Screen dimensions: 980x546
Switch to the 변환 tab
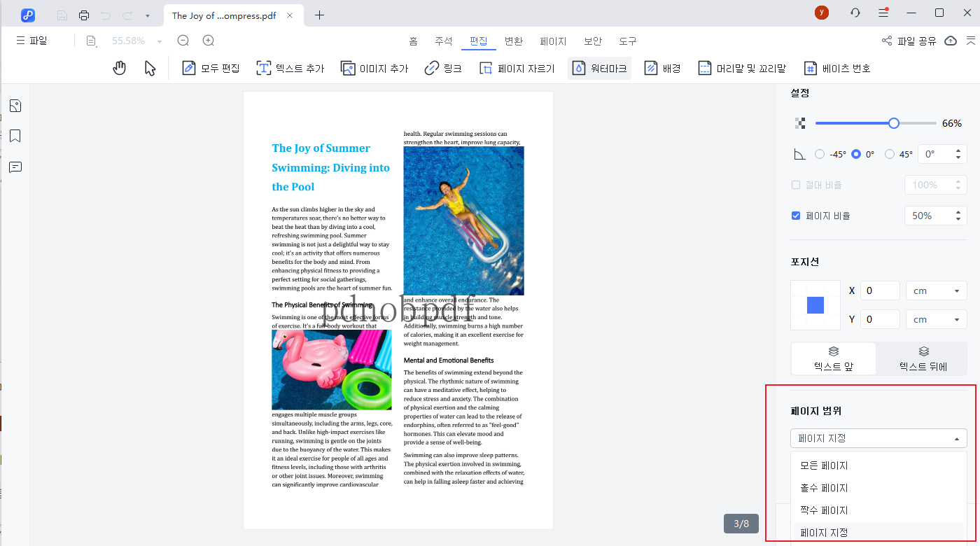[513, 41]
